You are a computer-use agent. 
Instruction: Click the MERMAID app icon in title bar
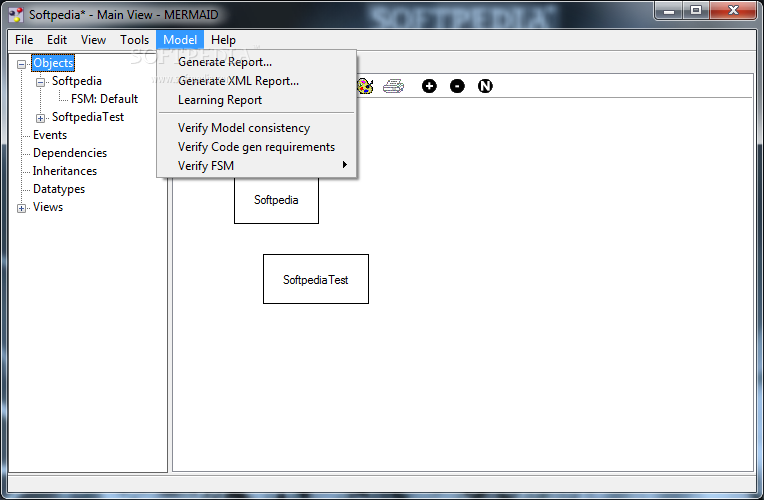16,15
